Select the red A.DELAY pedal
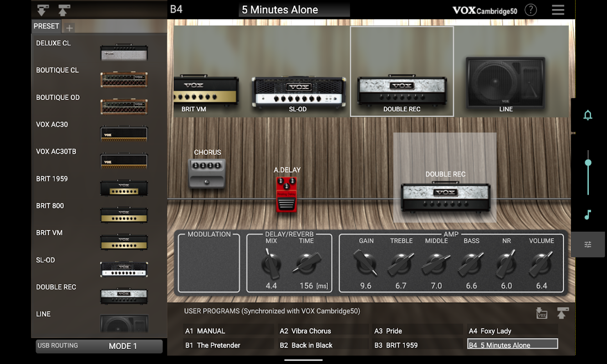Viewport: 607px width, 364px height. click(x=286, y=194)
